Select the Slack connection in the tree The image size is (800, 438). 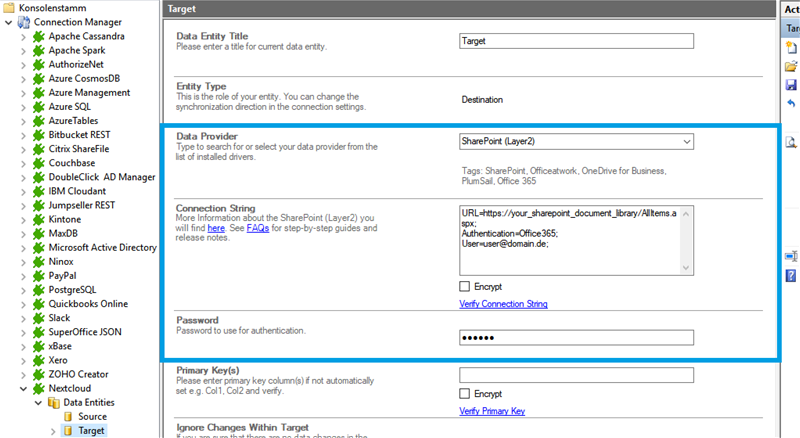[62, 317]
